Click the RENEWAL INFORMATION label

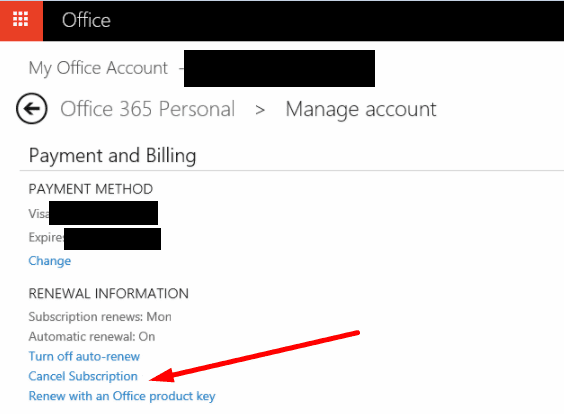pyautogui.click(x=109, y=294)
